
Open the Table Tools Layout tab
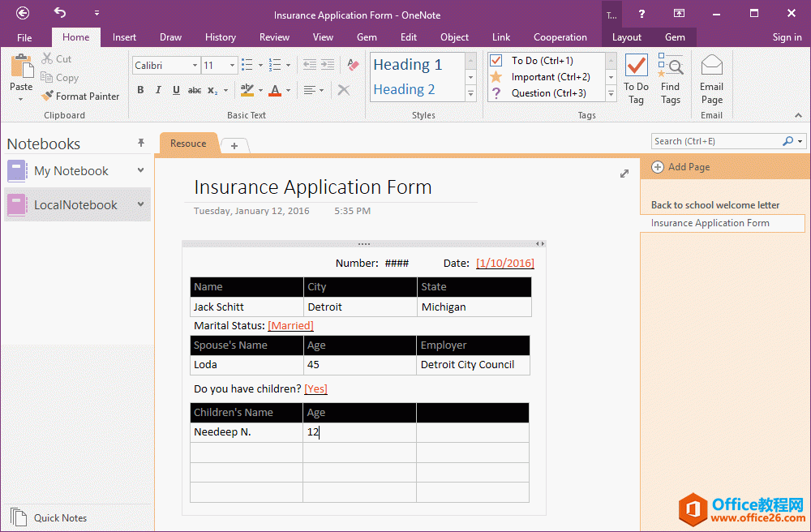(626, 37)
